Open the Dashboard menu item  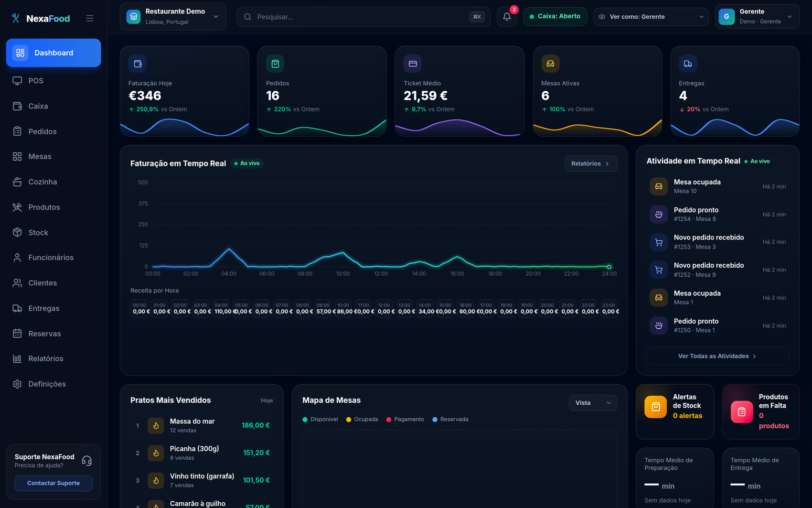[53, 53]
